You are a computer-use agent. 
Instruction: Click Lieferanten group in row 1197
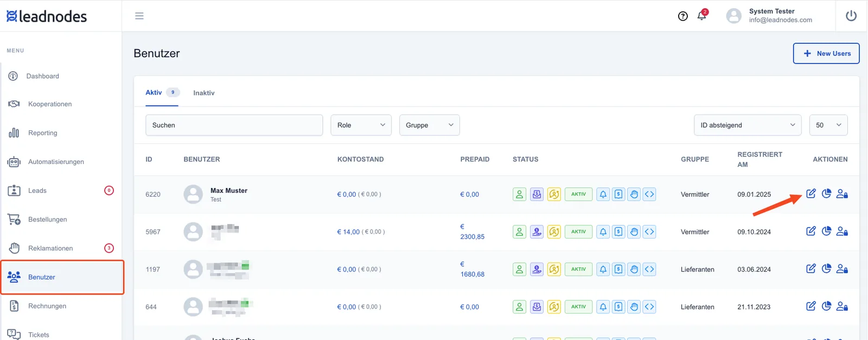[x=698, y=269]
